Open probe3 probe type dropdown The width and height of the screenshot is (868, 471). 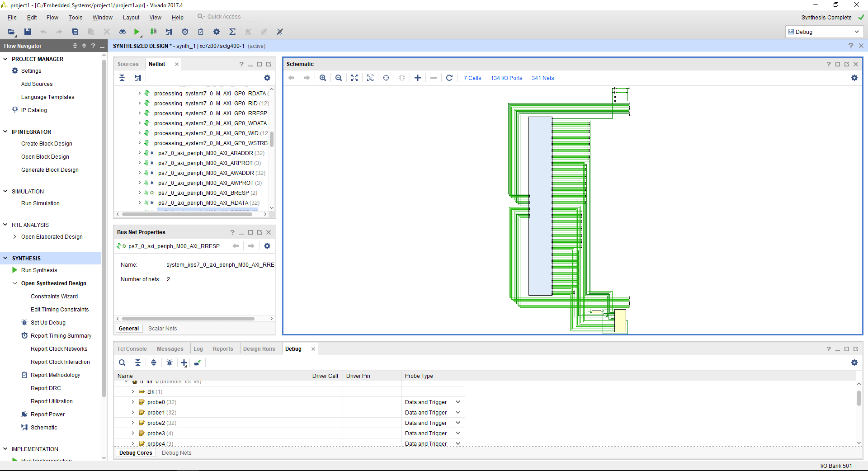pyautogui.click(x=458, y=433)
